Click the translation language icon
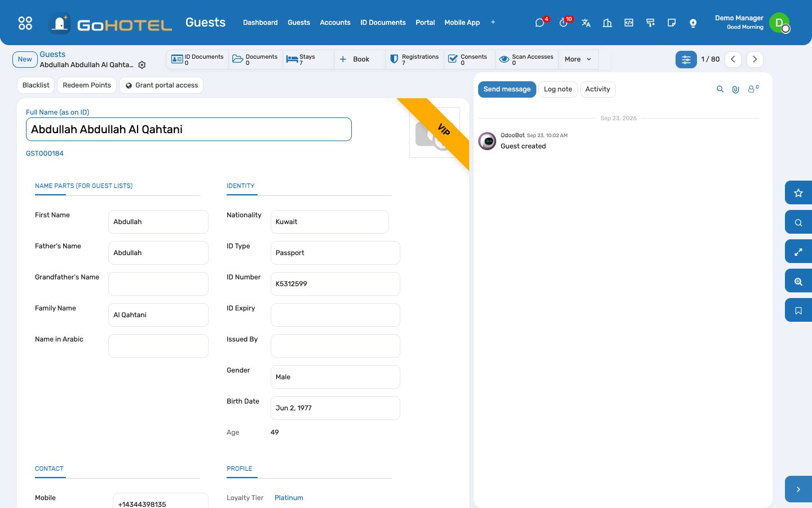 586,23
